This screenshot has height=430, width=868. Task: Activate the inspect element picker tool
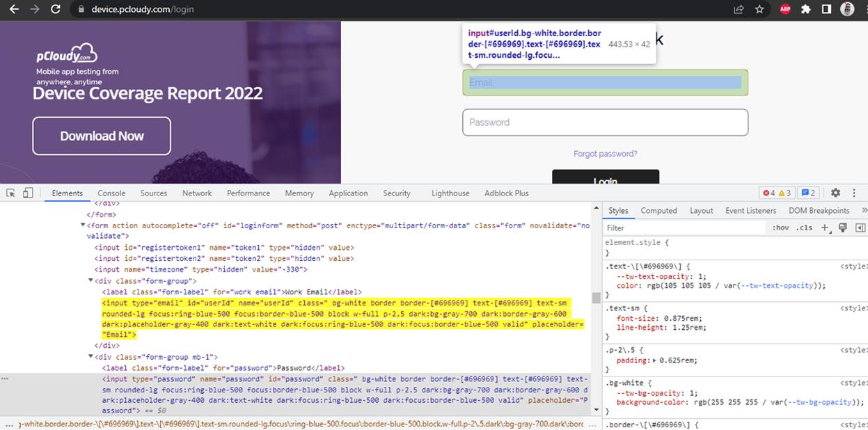(11, 193)
